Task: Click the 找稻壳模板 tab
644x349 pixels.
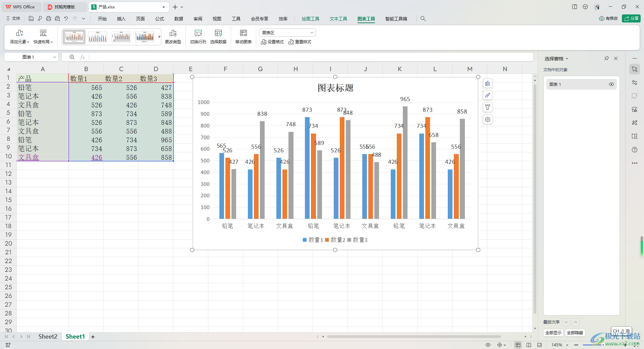Action: tap(64, 7)
